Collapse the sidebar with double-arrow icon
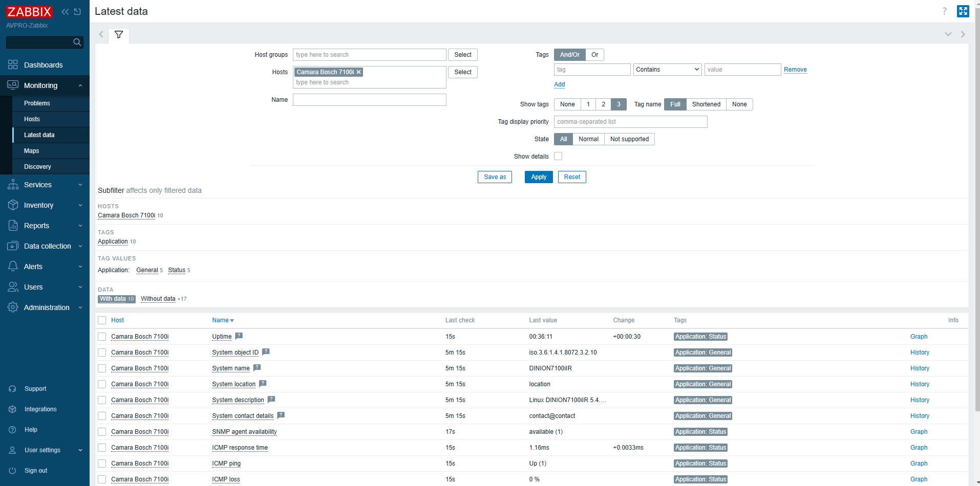 point(65,12)
